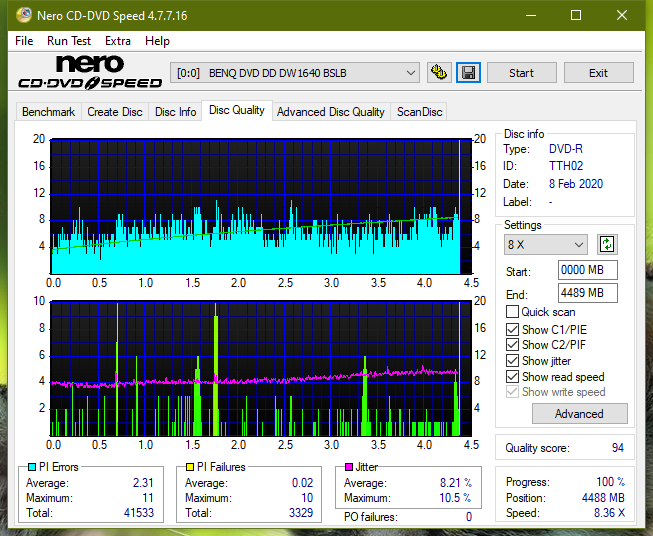Click the Speed 8.36 X value
The height and width of the screenshot is (536, 653).
[609, 513]
